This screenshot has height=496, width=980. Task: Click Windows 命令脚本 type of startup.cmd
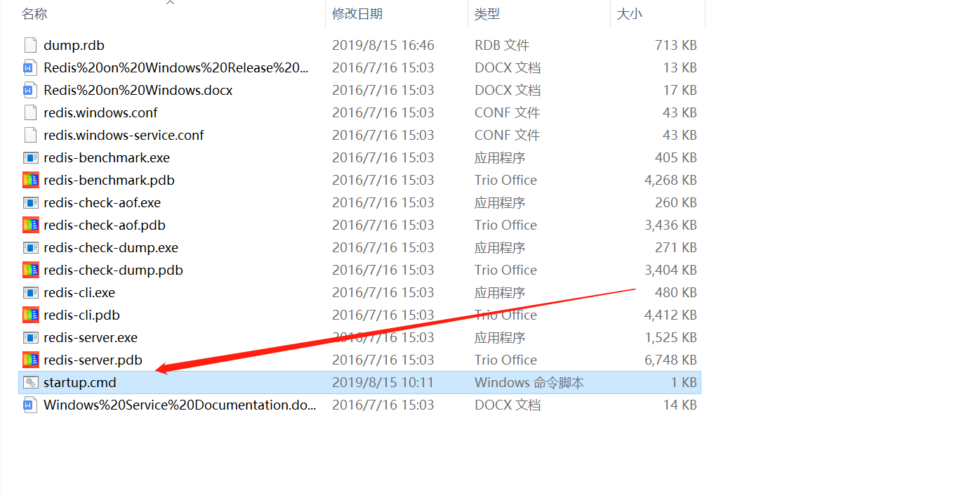coord(529,382)
